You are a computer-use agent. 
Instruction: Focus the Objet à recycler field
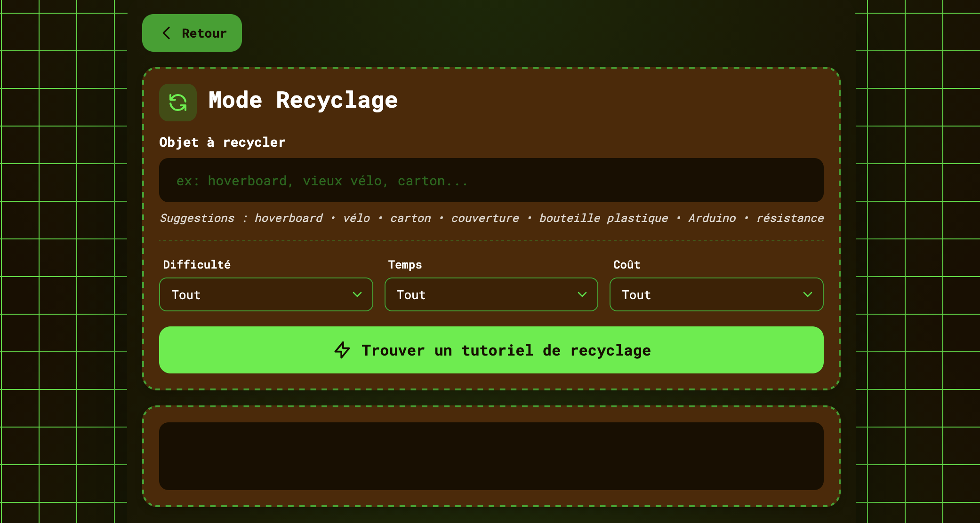491,181
